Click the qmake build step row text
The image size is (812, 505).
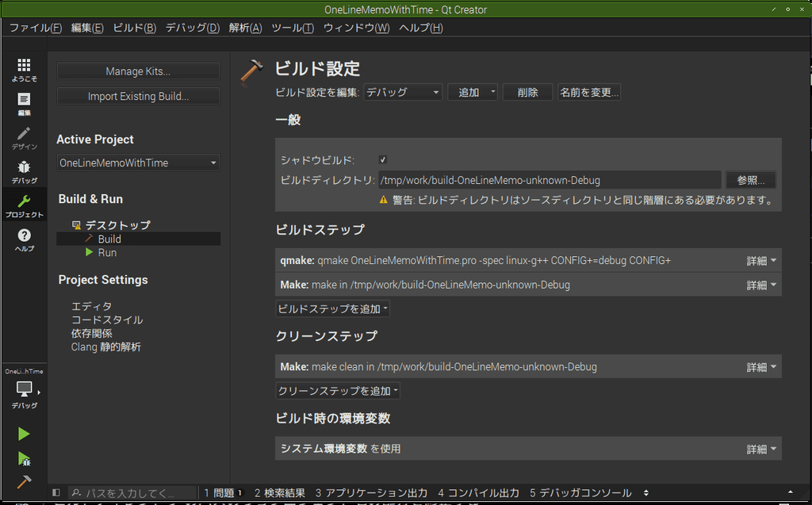[x=476, y=261]
